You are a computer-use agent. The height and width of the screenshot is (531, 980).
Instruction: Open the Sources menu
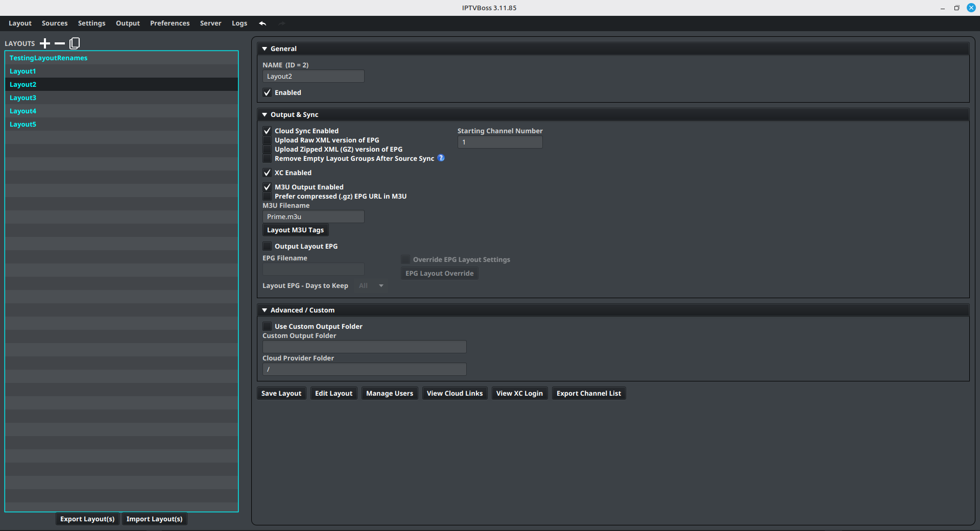[x=55, y=23]
